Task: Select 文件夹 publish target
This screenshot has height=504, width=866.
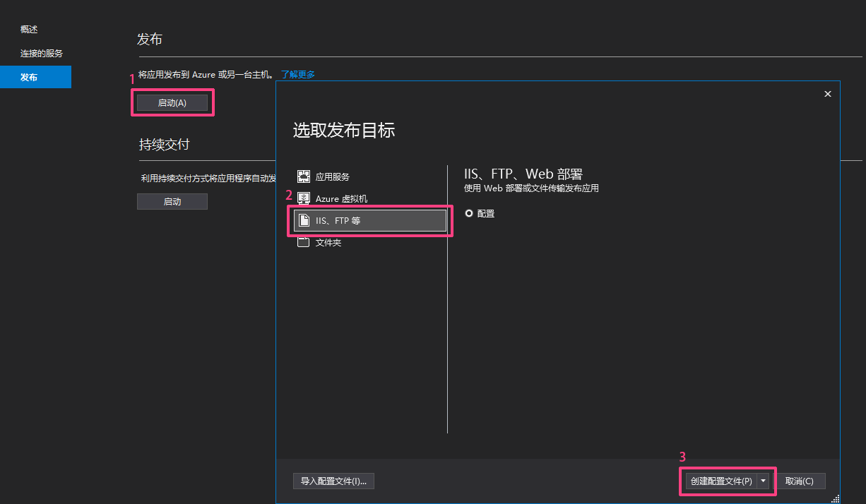Action: [370, 242]
